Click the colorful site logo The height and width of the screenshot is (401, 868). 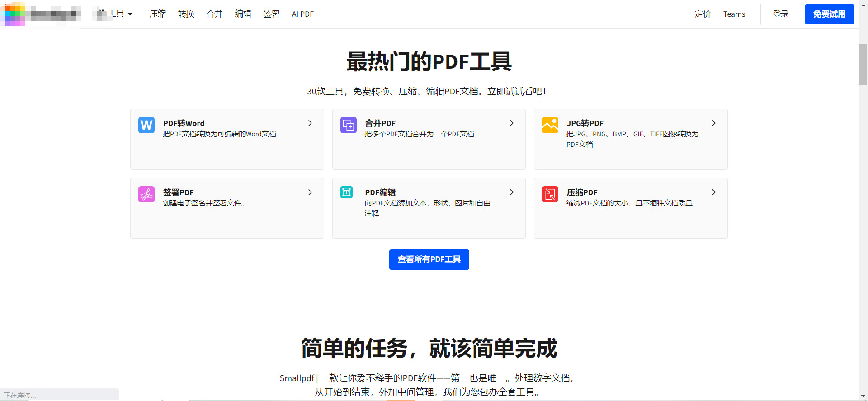[15, 14]
